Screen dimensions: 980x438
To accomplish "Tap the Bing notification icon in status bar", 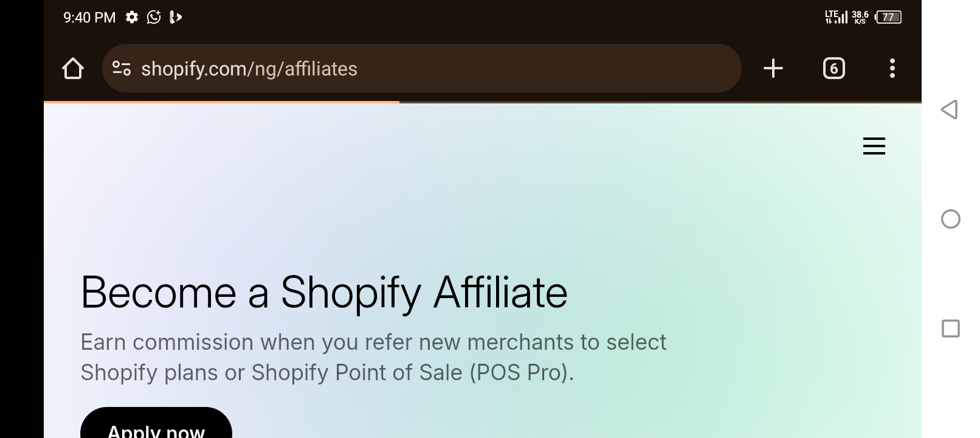I will [176, 17].
